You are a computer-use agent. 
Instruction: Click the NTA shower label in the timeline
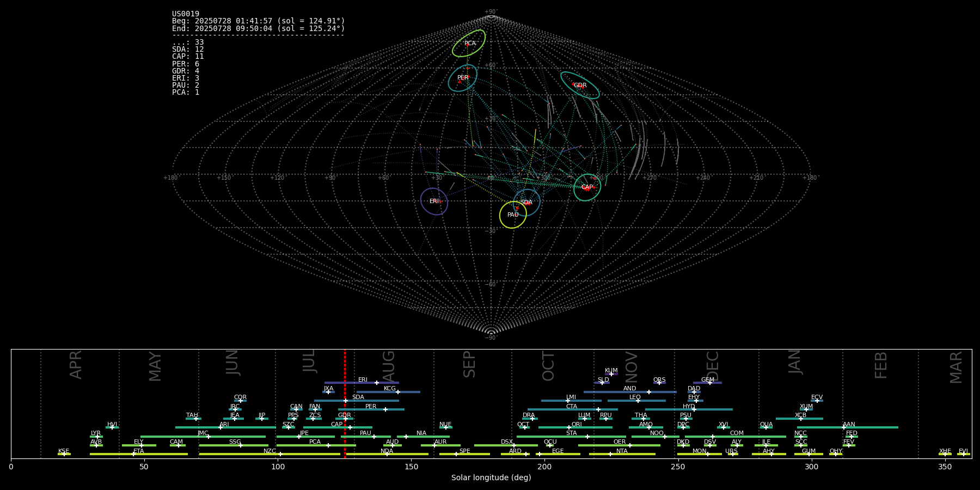[622, 451]
